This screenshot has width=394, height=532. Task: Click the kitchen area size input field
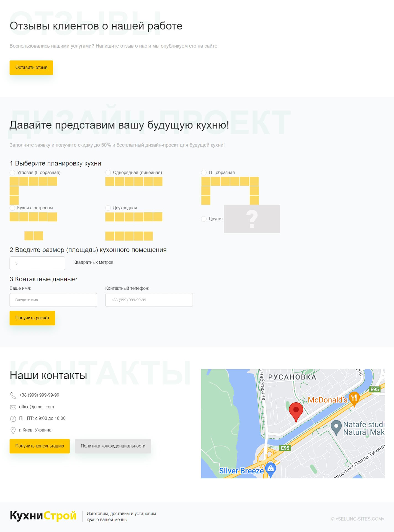tap(37, 263)
